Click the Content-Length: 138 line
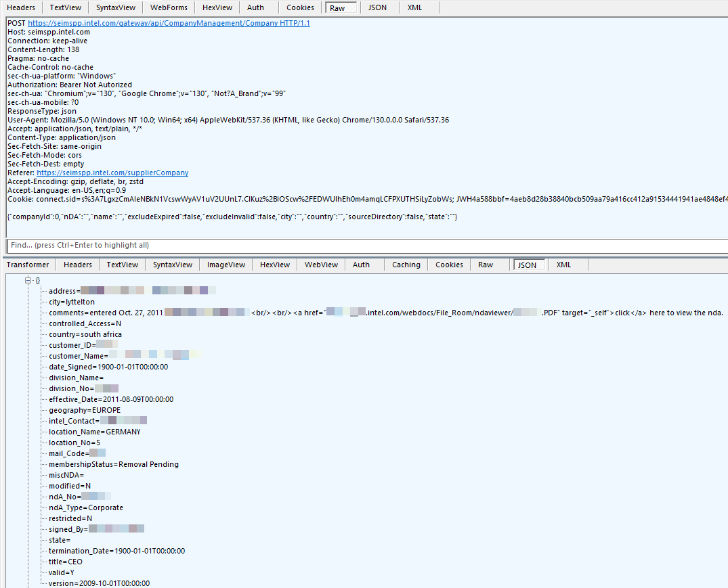This screenshot has height=588, width=728. coord(43,49)
